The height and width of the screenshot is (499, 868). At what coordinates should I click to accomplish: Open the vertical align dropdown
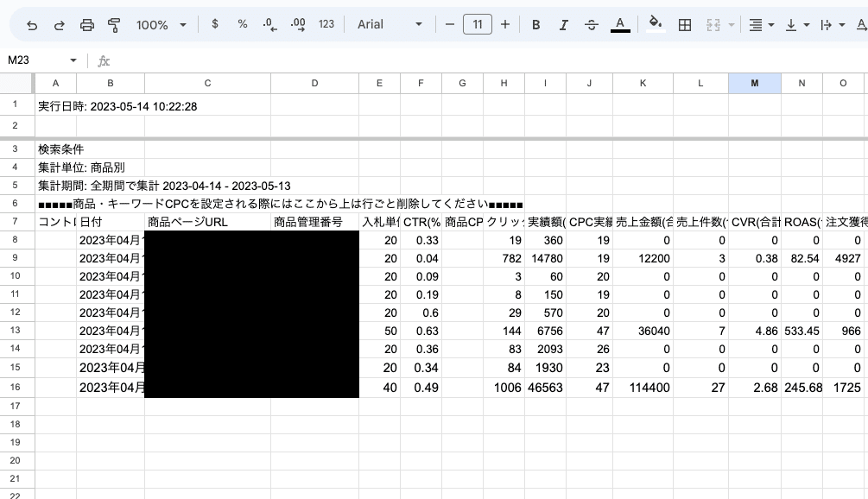pos(797,25)
